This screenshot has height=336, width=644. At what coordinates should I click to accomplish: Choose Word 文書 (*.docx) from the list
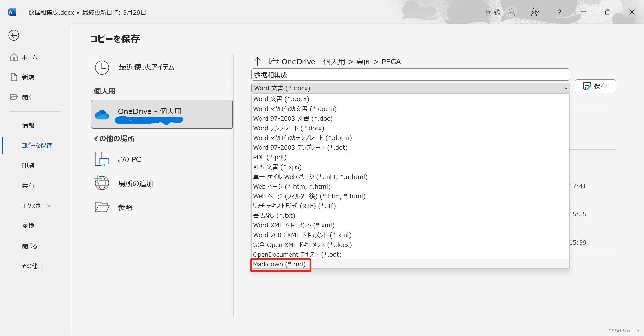pyautogui.click(x=410, y=99)
